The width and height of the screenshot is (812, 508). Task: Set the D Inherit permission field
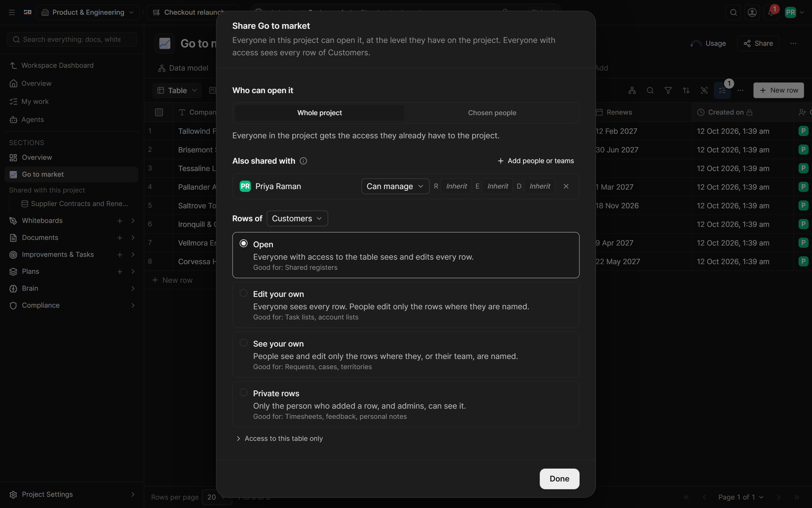tap(539, 186)
